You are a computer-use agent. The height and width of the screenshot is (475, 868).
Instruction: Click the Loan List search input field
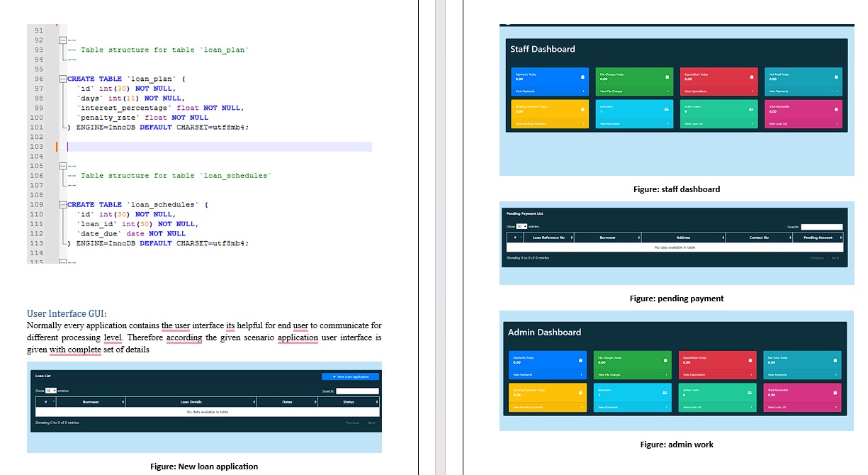click(357, 391)
